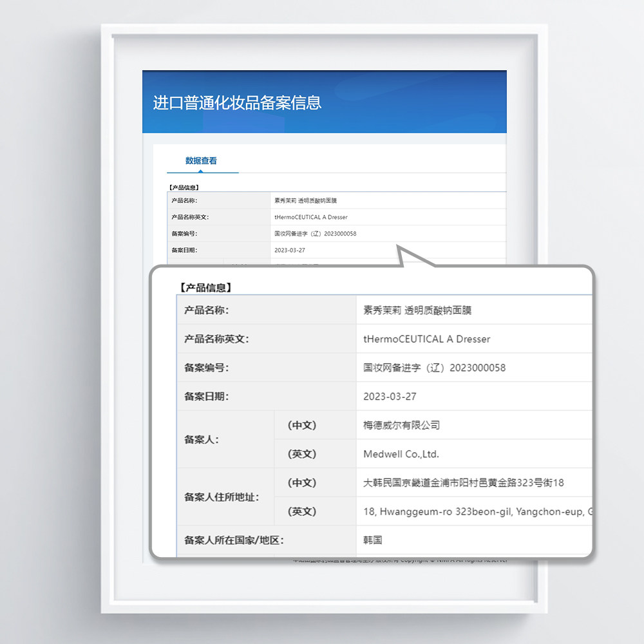Click (英文) next to Hwanggeum-ro address

pyautogui.click(x=302, y=511)
